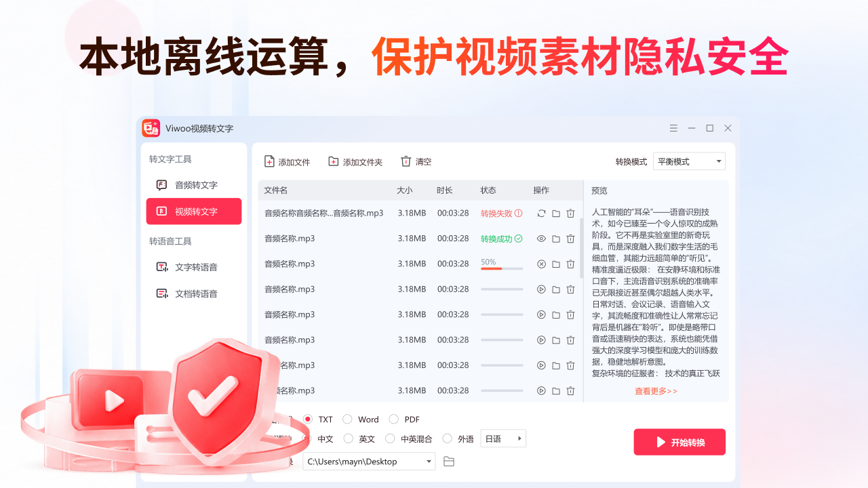This screenshot has height=488, width=868.
Task: Delete the file marked 转换失败
Action: coord(571,213)
